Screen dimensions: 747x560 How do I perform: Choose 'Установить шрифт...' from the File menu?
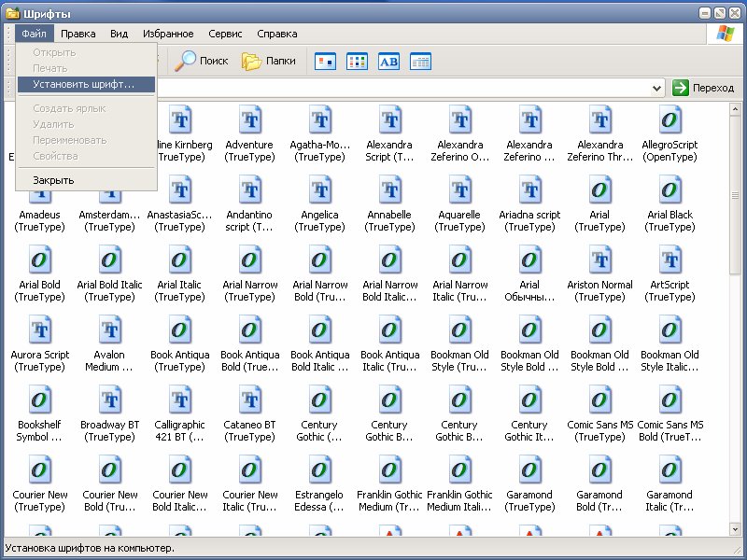point(86,84)
